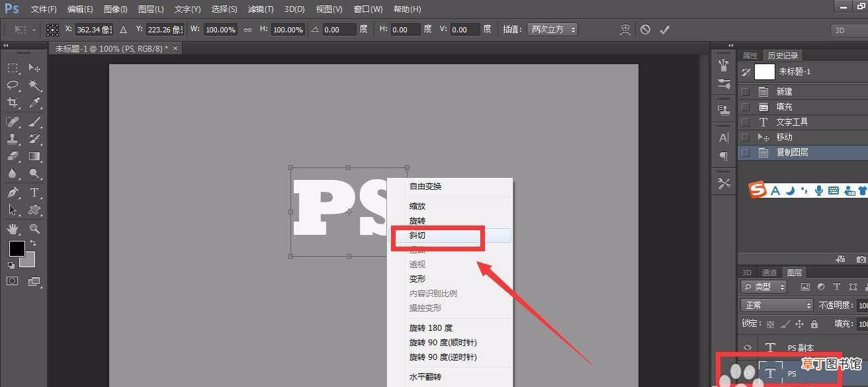Click the X position field
This screenshot has width=868, height=387.
tap(93, 30)
